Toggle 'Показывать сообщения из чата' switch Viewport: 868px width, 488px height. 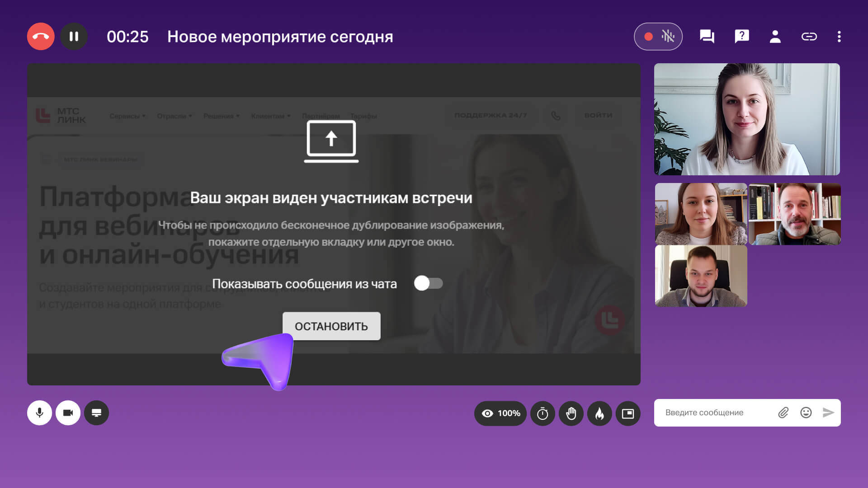428,283
